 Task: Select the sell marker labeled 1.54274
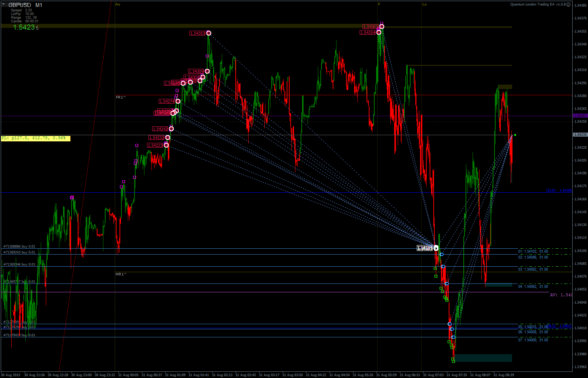pos(178,101)
